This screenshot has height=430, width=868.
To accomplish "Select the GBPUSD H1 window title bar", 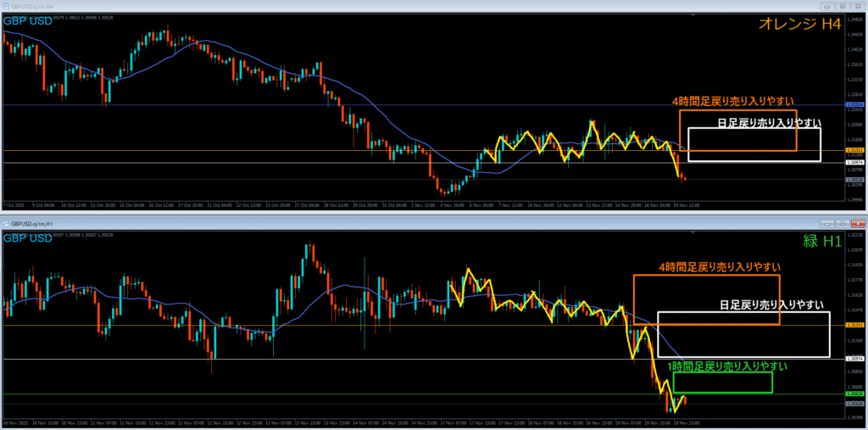I will [339, 223].
